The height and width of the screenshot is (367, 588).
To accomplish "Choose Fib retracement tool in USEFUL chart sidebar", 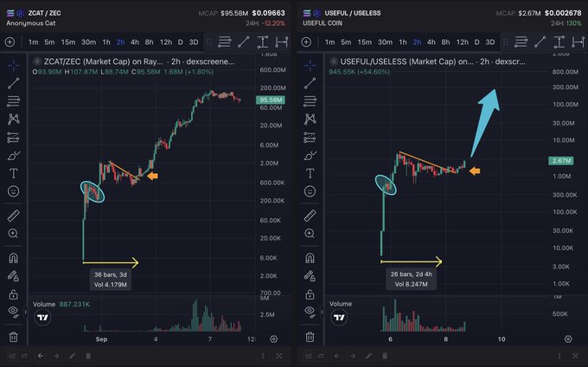I will point(310,101).
